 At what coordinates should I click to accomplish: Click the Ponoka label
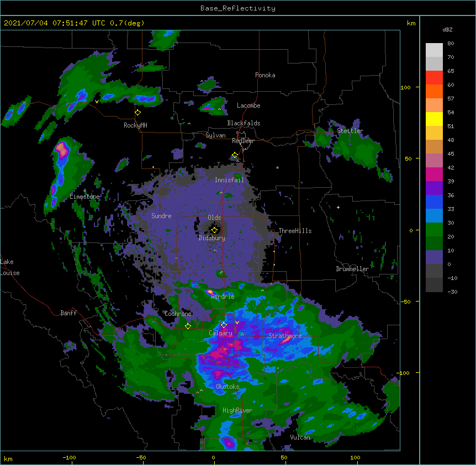click(x=265, y=75)
